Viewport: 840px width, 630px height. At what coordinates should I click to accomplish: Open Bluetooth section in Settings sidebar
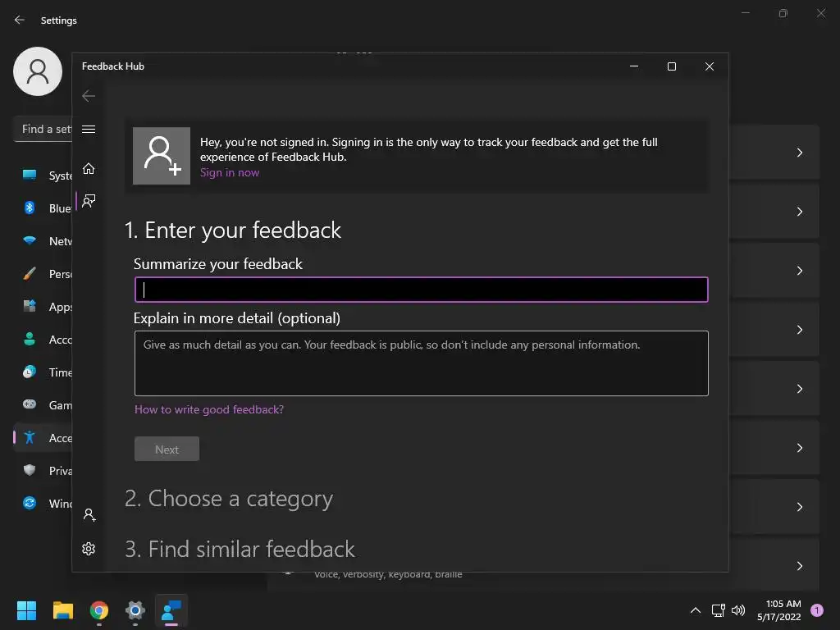(x=43, y=208)
